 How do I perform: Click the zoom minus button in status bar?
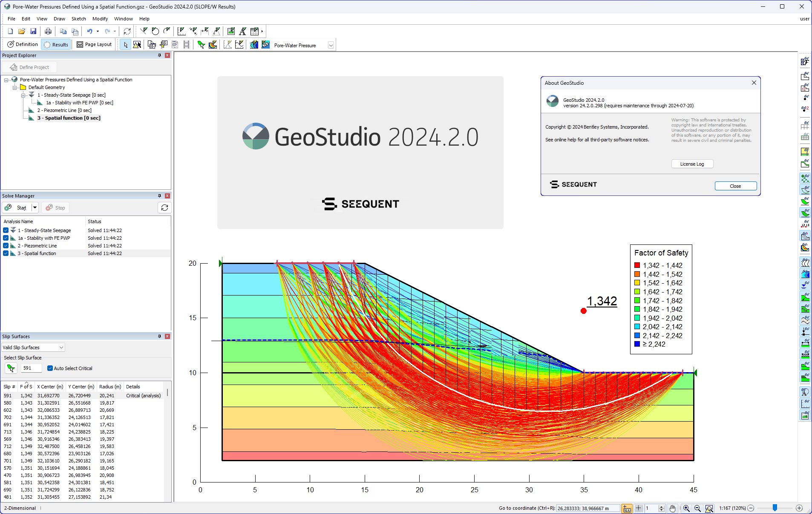click(x=751, y=508)
